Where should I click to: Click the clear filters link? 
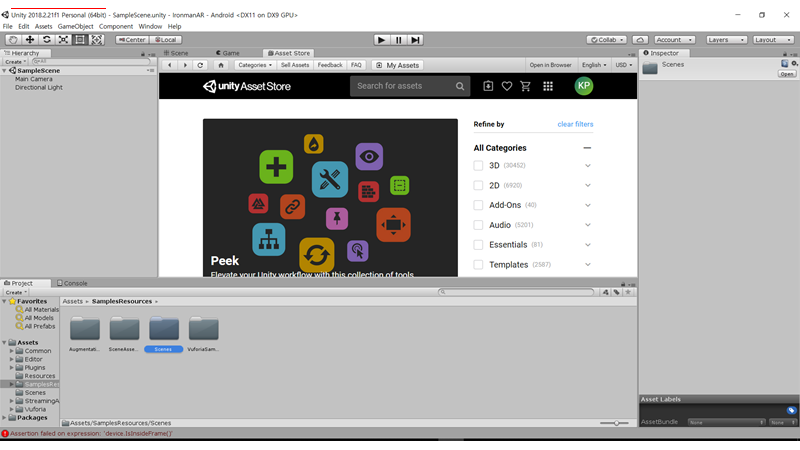575,124
